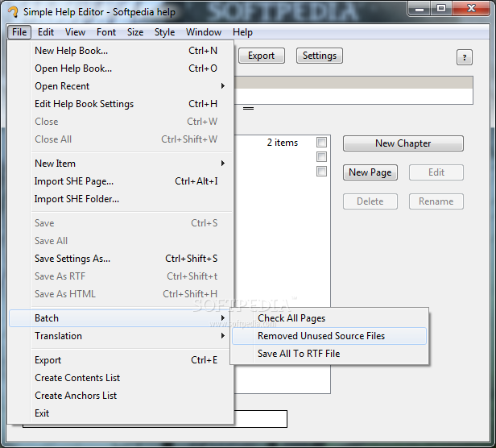
Task: Click the Delete button
Action: click(x=370, y=201)
